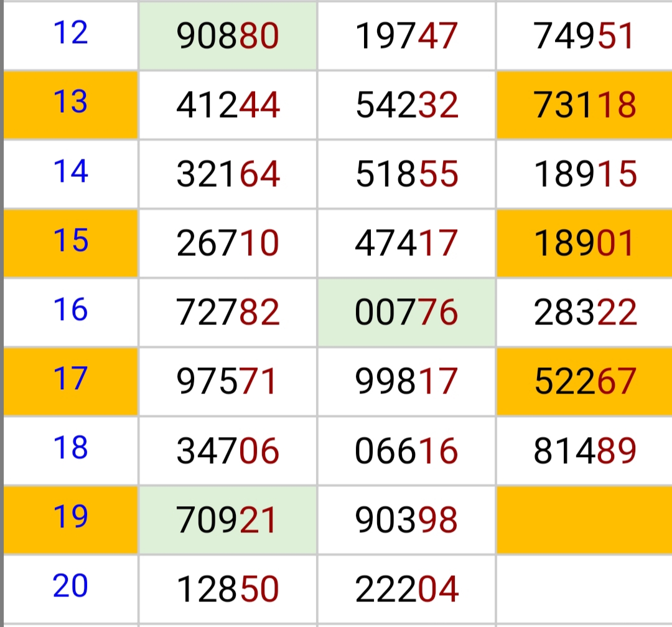Click the green highlighted cell 00776
Screen dimensions: 672x627
tap(406, 313)
